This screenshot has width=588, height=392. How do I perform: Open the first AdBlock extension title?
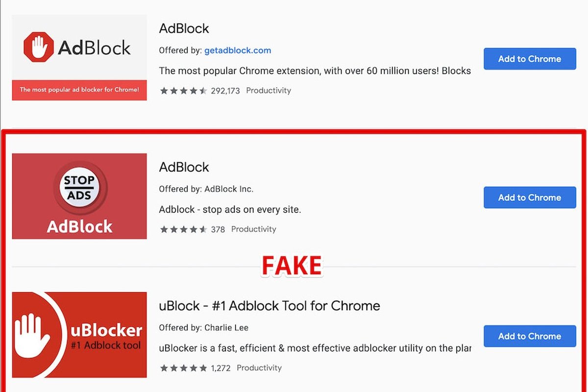coord(184,28)
